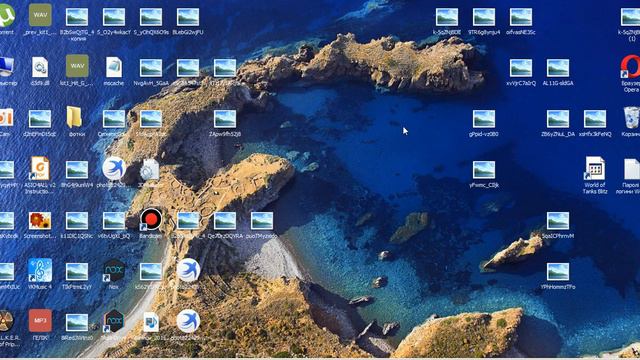
Task: Select the _prev_kit1 WAV file
Action: click(x=40, y=16)
